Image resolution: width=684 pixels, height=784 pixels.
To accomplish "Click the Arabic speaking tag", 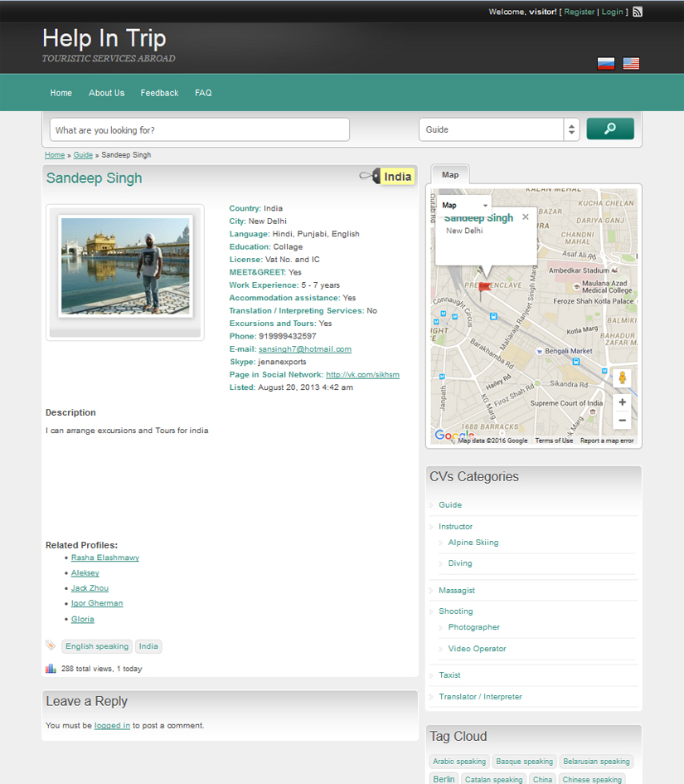I will click(x=459, y=762).
